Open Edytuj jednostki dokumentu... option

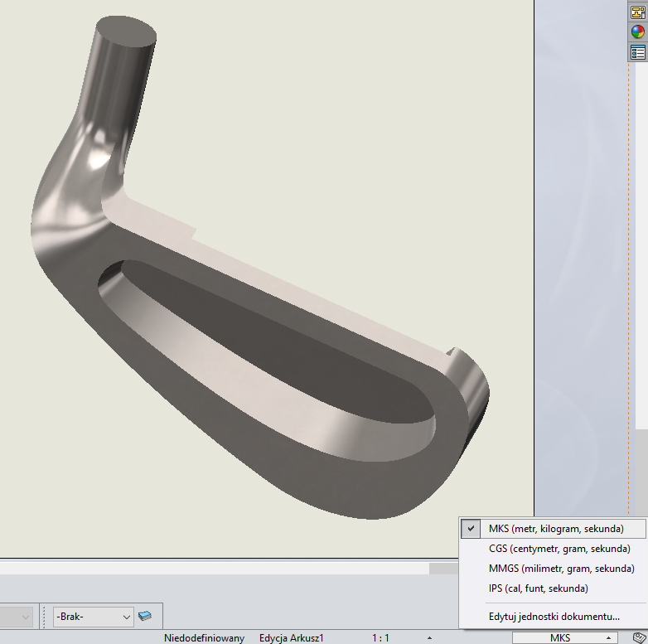coord(554,616)
